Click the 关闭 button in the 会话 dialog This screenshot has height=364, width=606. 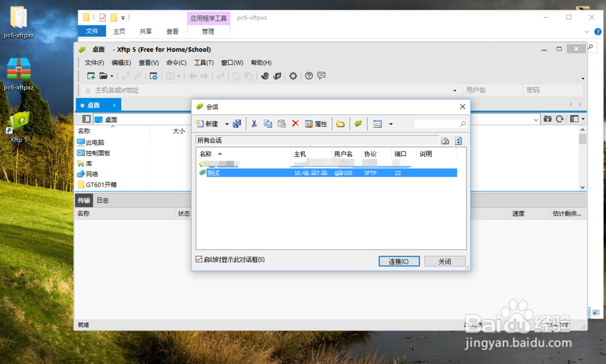(445, 261)
